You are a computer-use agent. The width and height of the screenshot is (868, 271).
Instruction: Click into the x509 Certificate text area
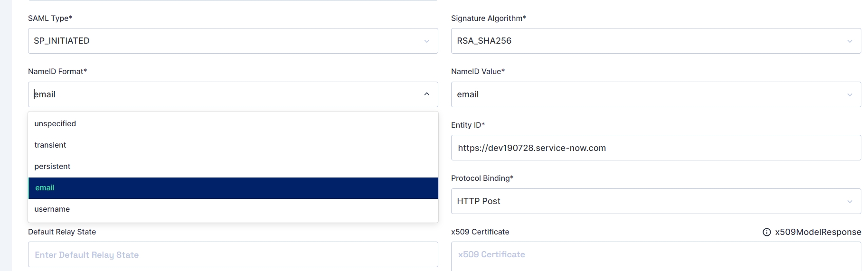[655, 255]
